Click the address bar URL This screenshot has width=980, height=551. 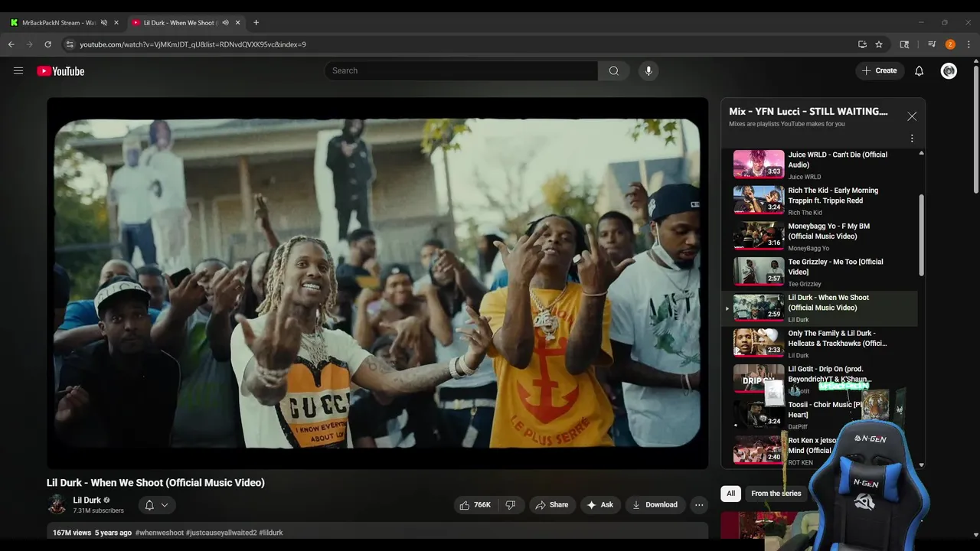point(193,44)
